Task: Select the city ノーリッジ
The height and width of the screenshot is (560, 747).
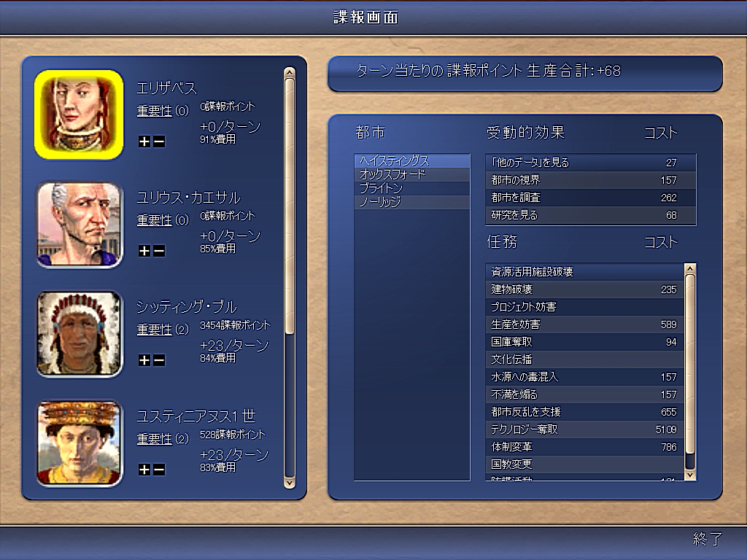Action: [x=412, y=202]
